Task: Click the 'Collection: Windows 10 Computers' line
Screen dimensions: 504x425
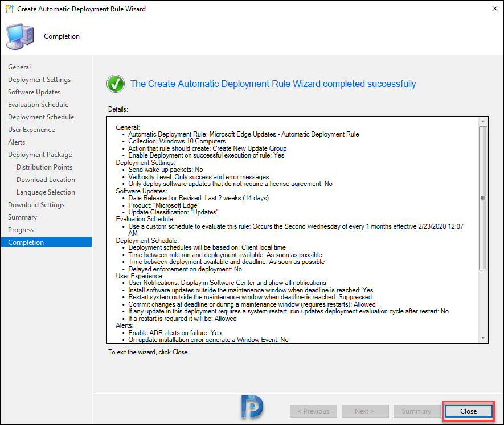Action: coord(177,141)
